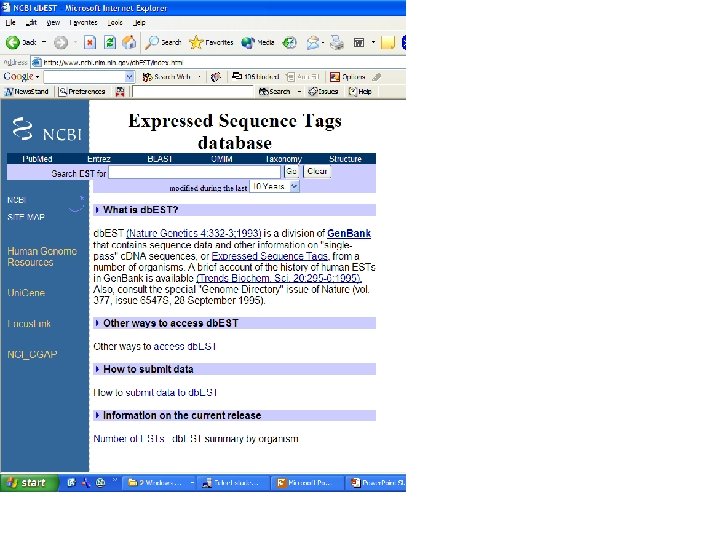Expand the 'What is dbEST?' section triangle
The width and height of the screenshot is (720, 540).
97,210
